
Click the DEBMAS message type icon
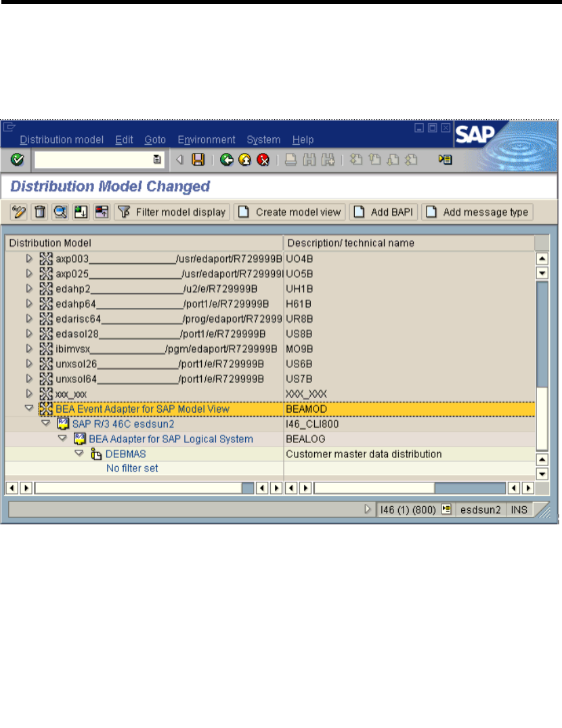95,453
